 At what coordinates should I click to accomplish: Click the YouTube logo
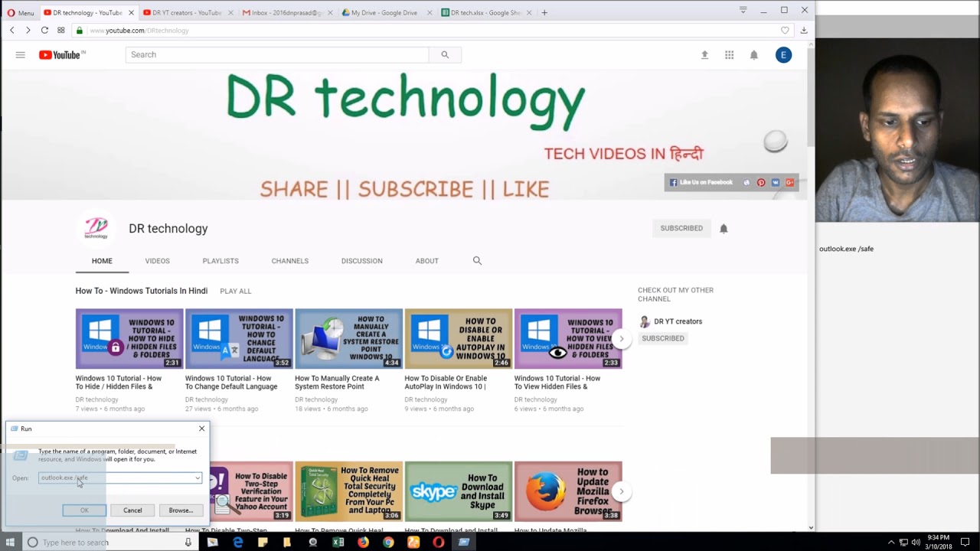62,55
